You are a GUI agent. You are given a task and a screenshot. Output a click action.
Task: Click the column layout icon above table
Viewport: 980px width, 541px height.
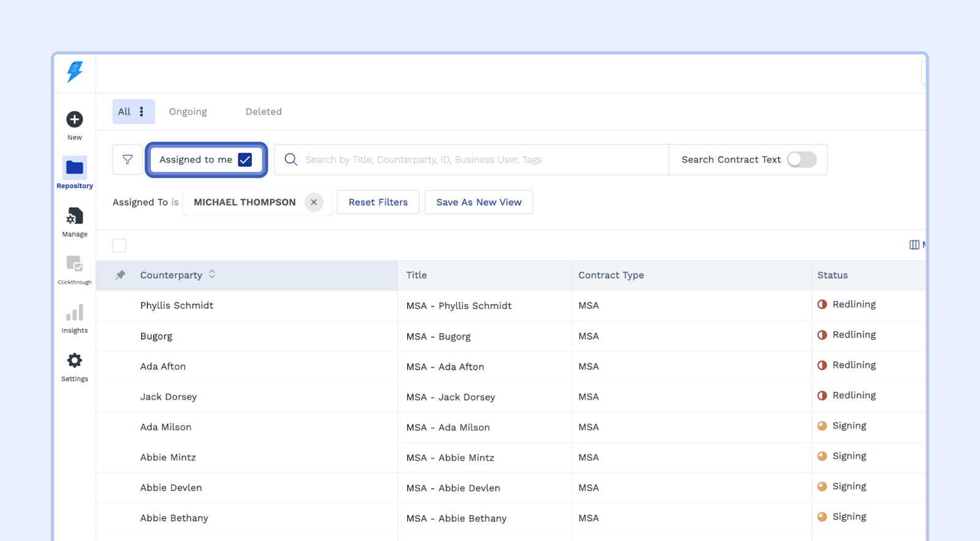(914, 245)
